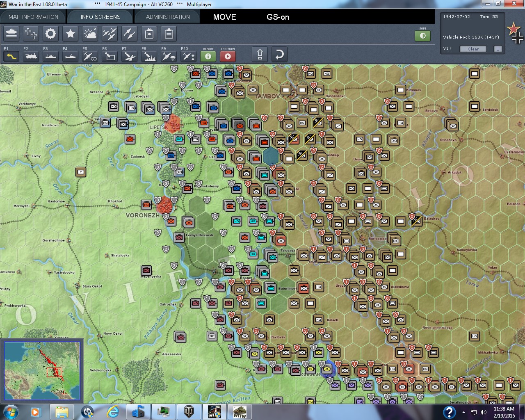Open the green Report info button
The width and height of the screenshot is (525, 420).
coord(208,56)
